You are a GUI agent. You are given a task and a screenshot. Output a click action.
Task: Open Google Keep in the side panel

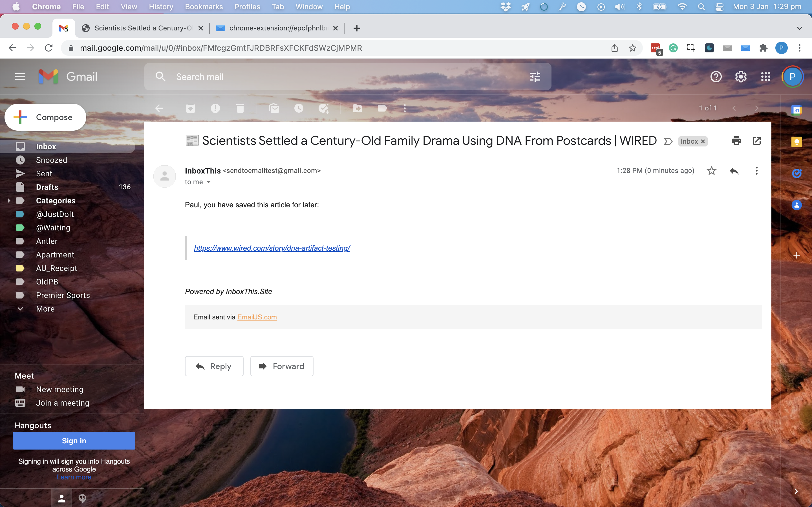tap(797, 142)
